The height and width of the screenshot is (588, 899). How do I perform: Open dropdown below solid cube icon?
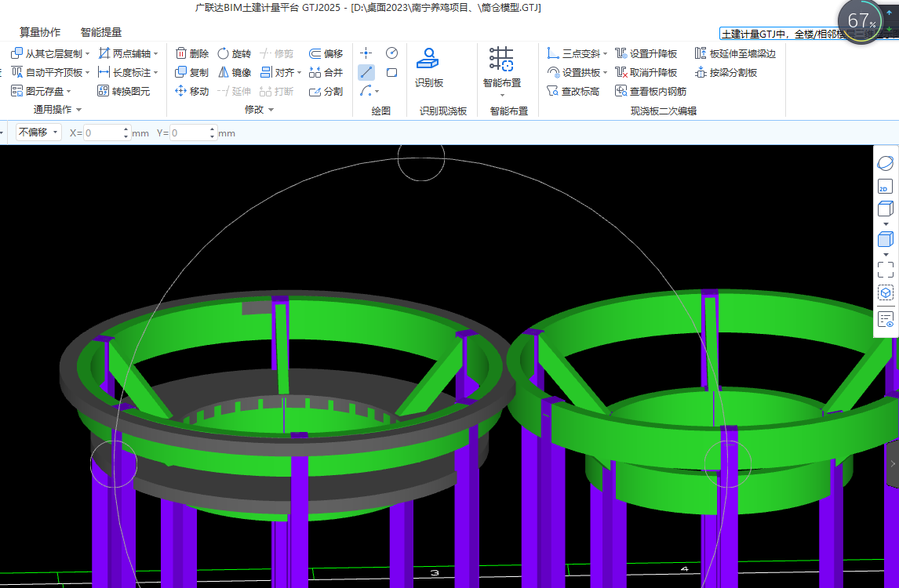(886, 255)
